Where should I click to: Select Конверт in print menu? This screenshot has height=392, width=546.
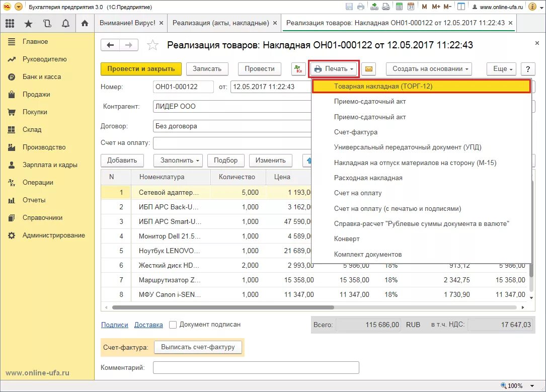421,239
